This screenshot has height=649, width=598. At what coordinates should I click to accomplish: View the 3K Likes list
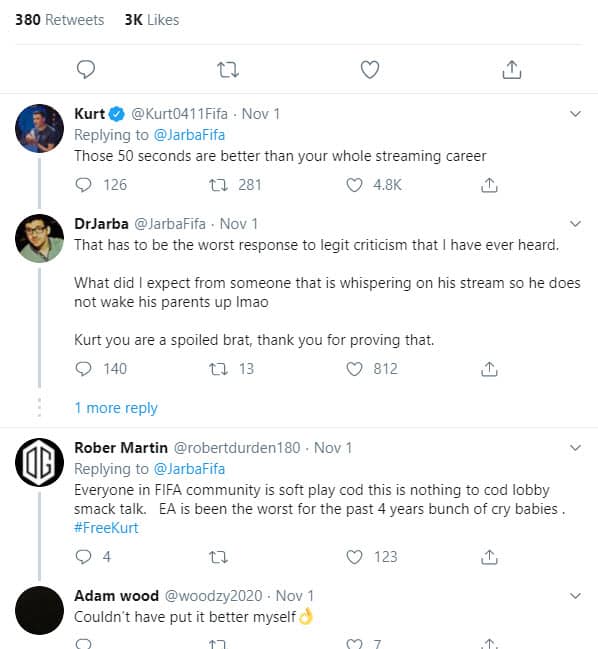pyautogui.click(x=152, y=20)
